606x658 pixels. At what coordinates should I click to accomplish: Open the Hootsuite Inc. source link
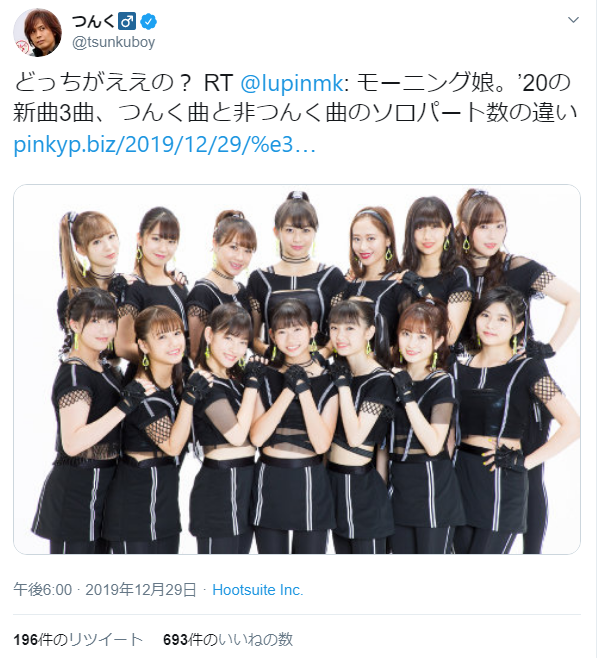pyautogui.click(x=258, y=590)
